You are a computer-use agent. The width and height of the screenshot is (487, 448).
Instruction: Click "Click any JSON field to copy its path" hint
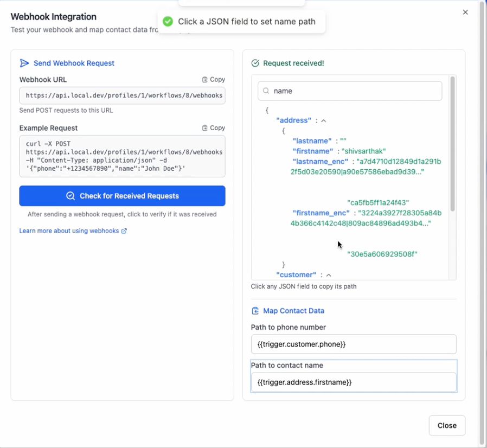coord(304,286)
